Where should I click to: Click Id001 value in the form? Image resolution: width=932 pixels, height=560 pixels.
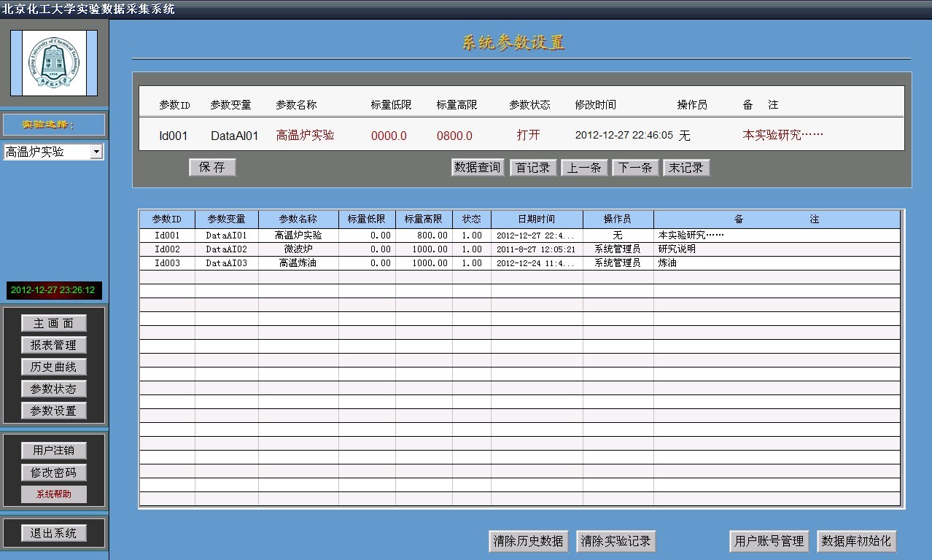coord(174,136)
